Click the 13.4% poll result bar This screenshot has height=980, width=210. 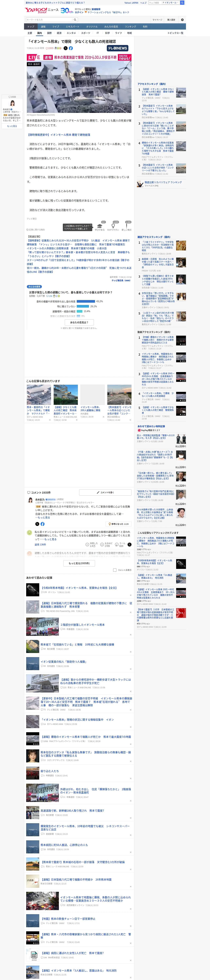80,311
